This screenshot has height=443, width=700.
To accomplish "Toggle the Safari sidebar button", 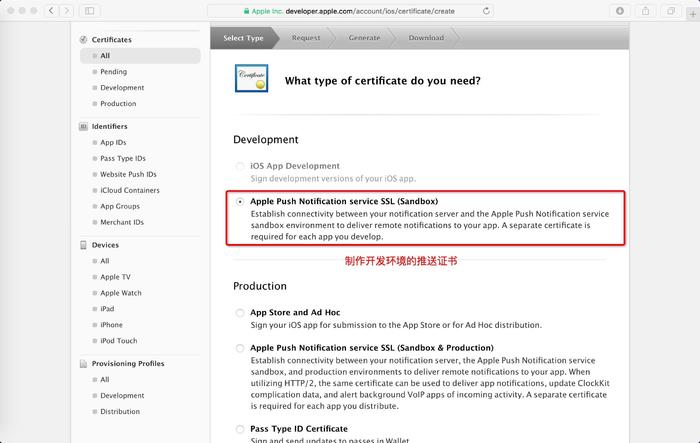I will click(x=89, y=10).
